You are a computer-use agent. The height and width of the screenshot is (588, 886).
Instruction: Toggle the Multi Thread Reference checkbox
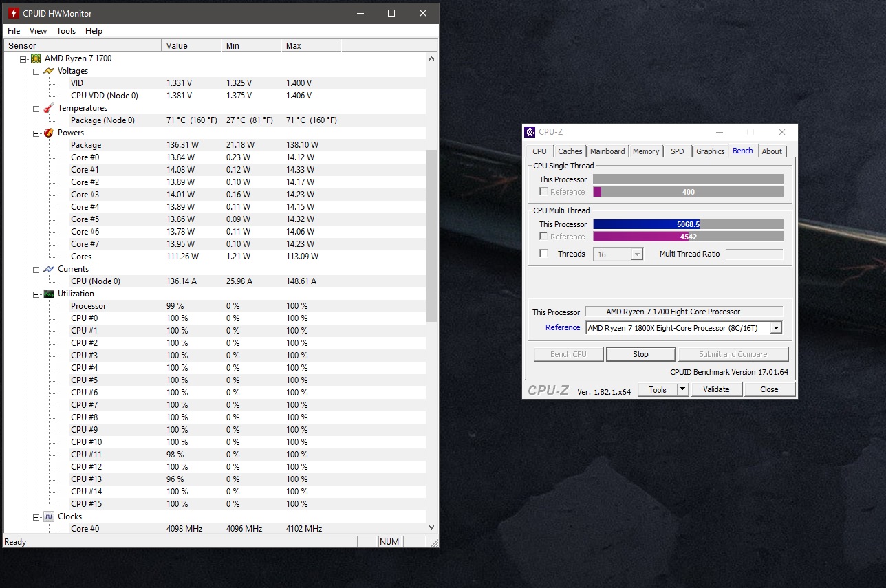544,237
